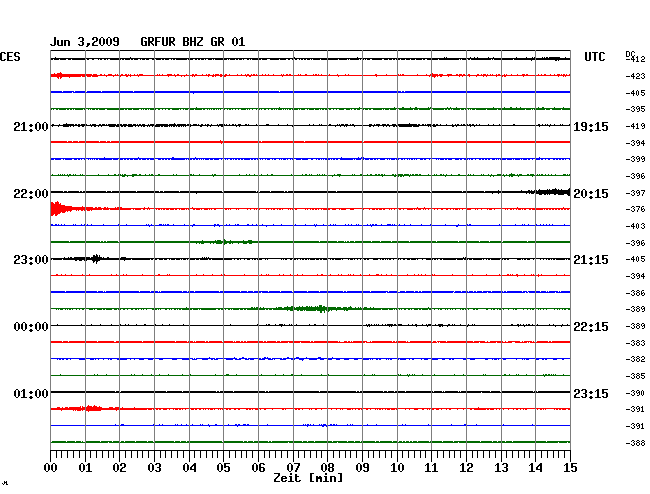Select the DC offset value "-395"
650x494 pixels.
click(x=635, y=109)
